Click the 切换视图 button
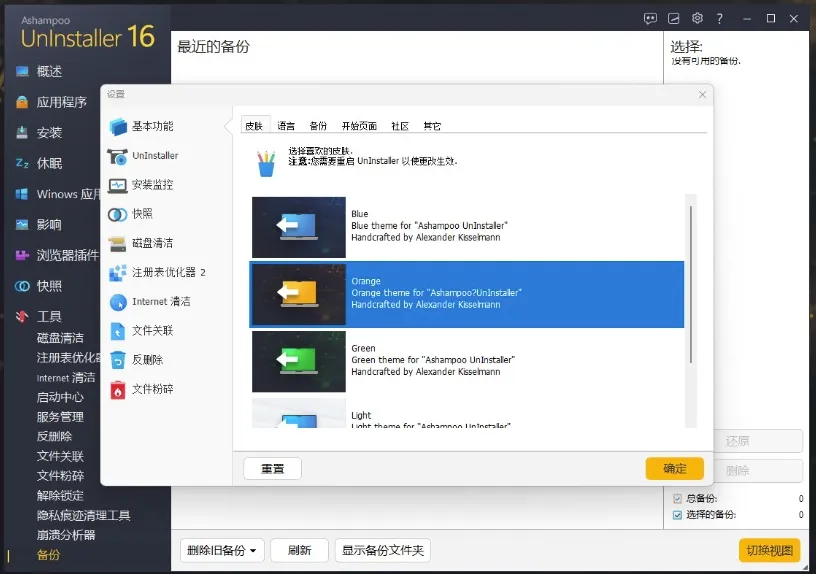The width and height of the screenshot is (816, 574). click(769, 551)
